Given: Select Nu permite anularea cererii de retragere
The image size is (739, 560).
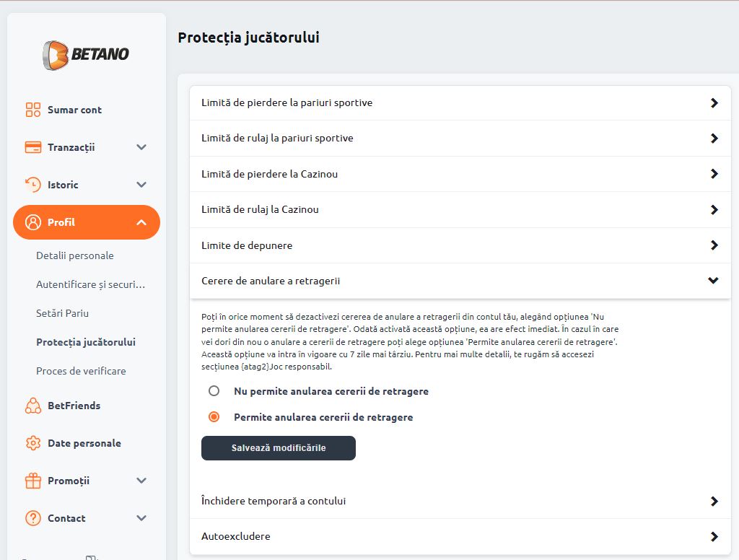Looking at the screenshot, I should pyautogui.click(x=214, y=391).
